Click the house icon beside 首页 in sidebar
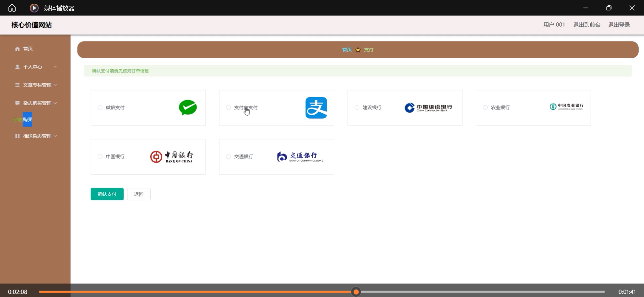Viewport: 644px width, 297px height. 17,49
